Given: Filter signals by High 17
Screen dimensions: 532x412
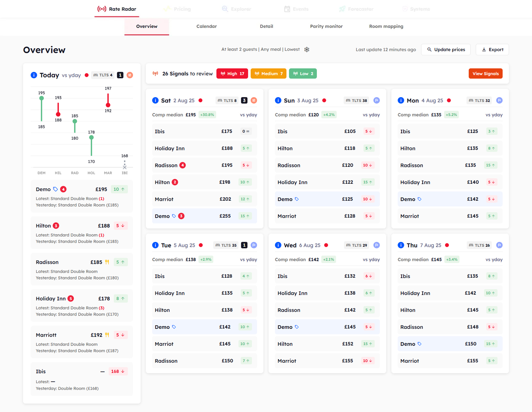Looking at the screenshot, I should point(232,74).
